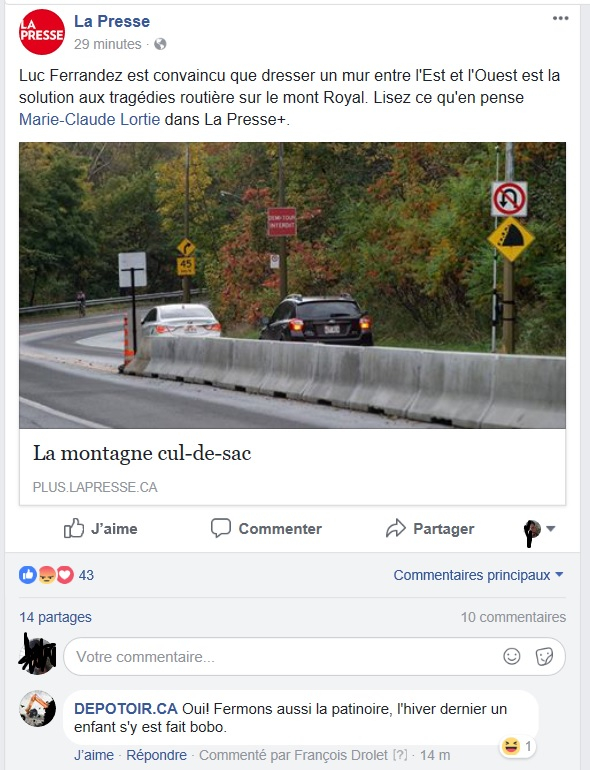Click the J'aime thumbs-up button
The width and height of the screenshot is (590, 770).
point(101,528)
